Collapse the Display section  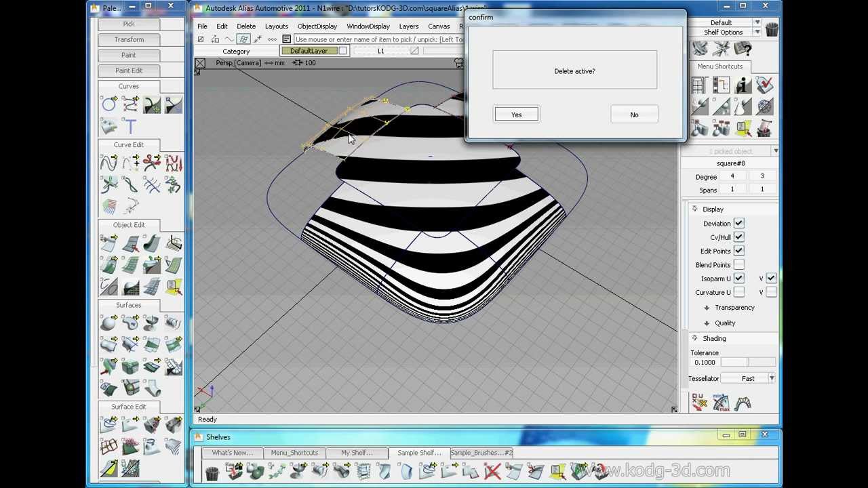pyautogui.click(x=694, y=209)
